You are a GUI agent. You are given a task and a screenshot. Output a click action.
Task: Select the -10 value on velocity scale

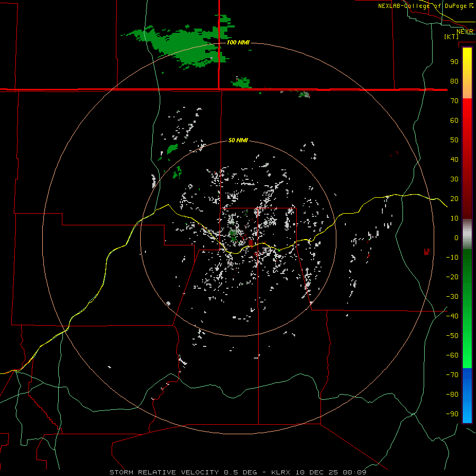pos(452,258)
